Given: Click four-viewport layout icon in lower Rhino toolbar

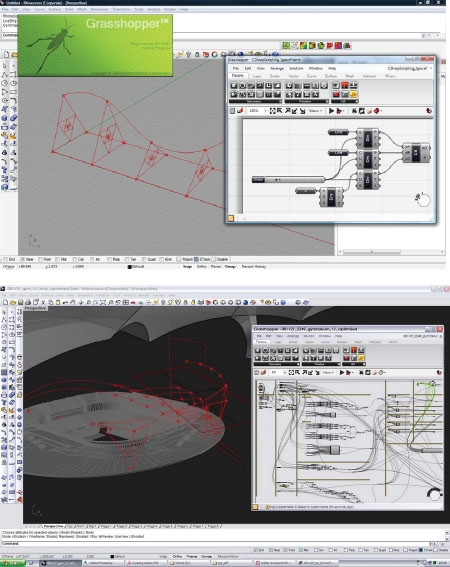Looking at the screenshot, I should 126,302.
